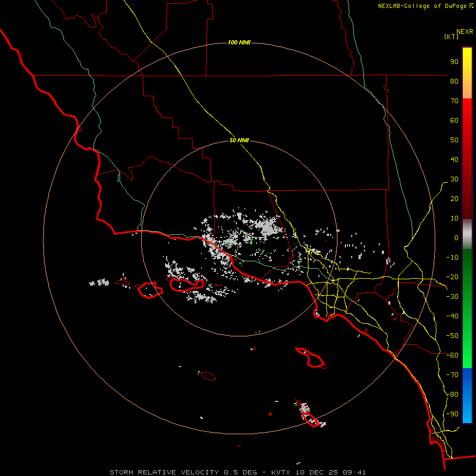Select the -10 value on the velocity scale
This screenshot has height=476, width=476.
pos(452,258)
